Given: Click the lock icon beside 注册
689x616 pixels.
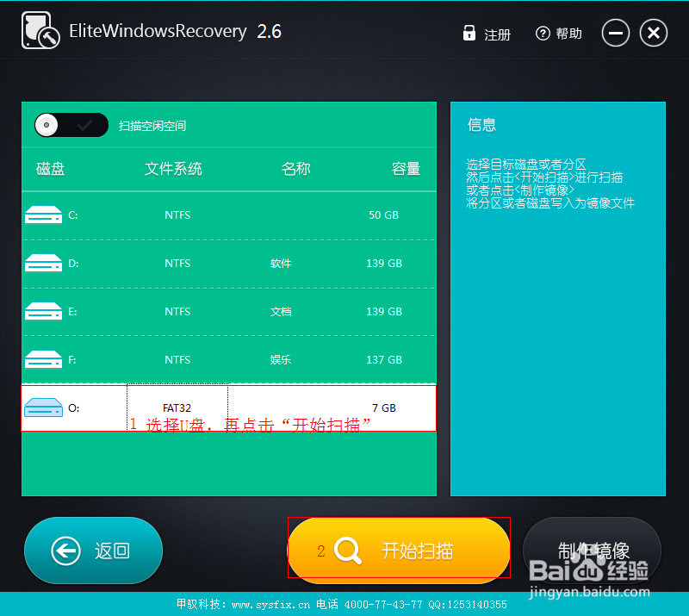Looking at the screenshot, I should click(x=469, y=33).
